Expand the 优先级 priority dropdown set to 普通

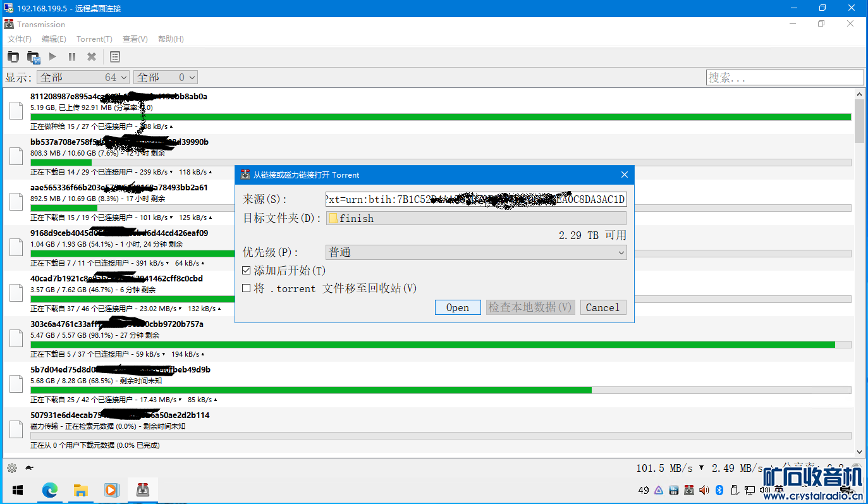coord(476,252)
